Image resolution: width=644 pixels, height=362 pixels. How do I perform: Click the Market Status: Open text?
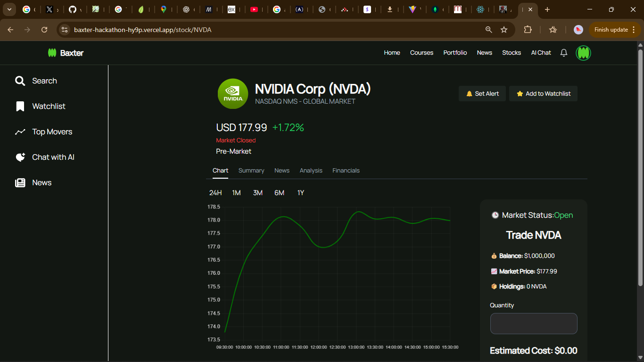[x=532, y=215]
